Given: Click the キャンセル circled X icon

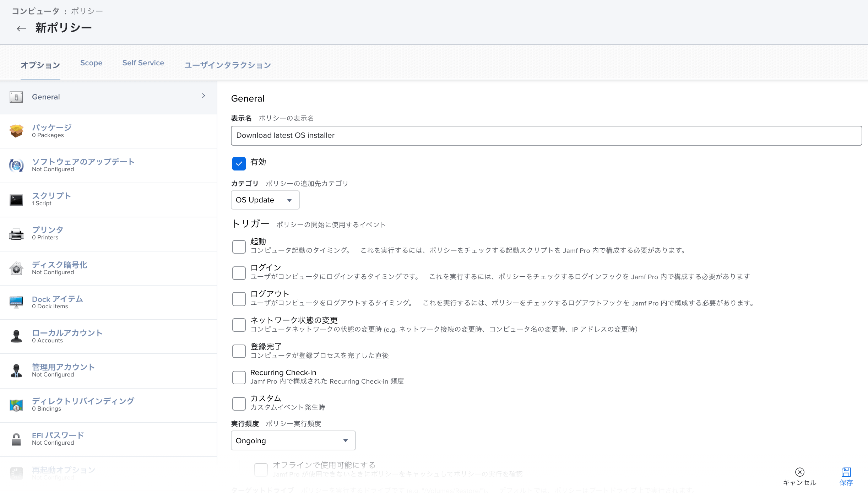Looking at the screenshot, I should 800,472.
